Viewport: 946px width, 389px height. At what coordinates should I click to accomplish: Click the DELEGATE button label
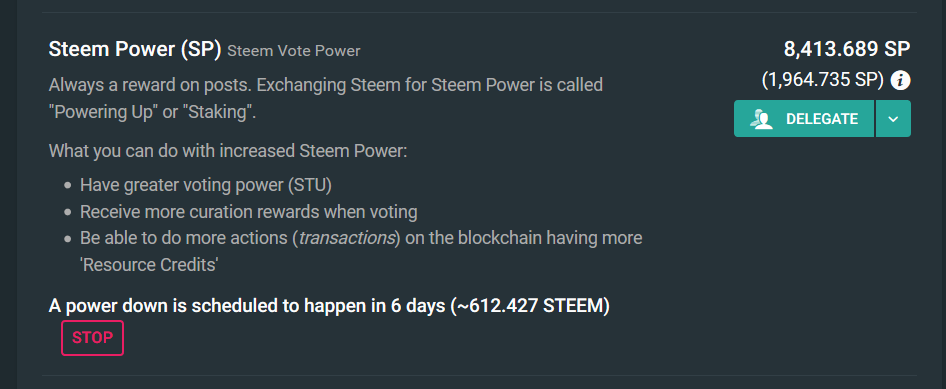tap(822, 119)
